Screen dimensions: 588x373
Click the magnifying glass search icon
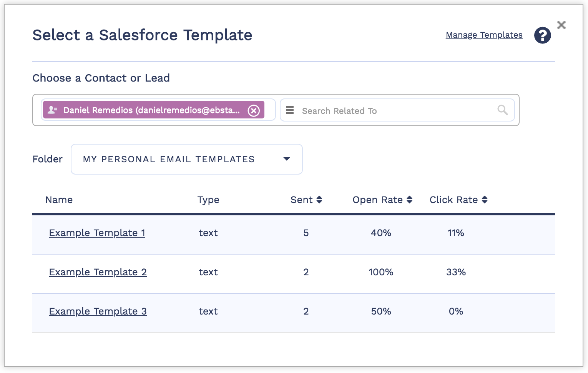[502, 110]
